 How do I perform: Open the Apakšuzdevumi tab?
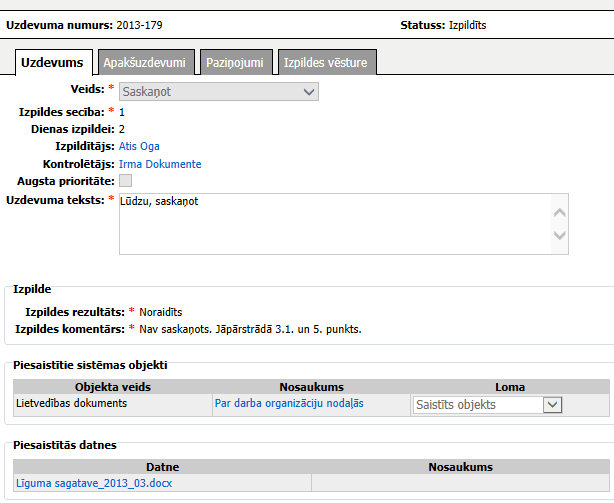145,63
